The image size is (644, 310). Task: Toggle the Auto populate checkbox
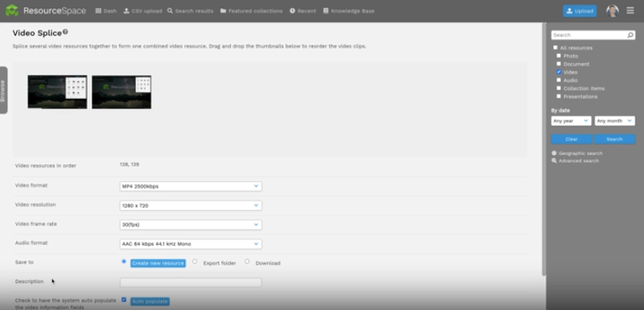124,300
